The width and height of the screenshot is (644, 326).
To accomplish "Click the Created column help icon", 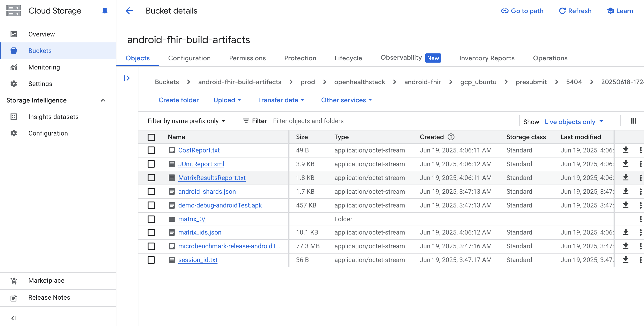I will pyautogui.click(x=451, y=137).
